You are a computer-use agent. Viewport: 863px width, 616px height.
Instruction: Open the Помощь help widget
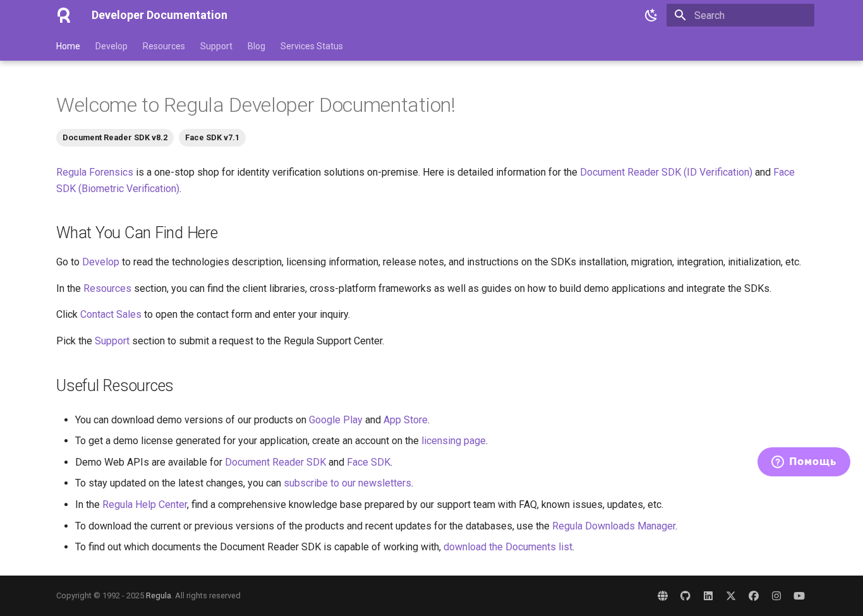pos(804,462)
